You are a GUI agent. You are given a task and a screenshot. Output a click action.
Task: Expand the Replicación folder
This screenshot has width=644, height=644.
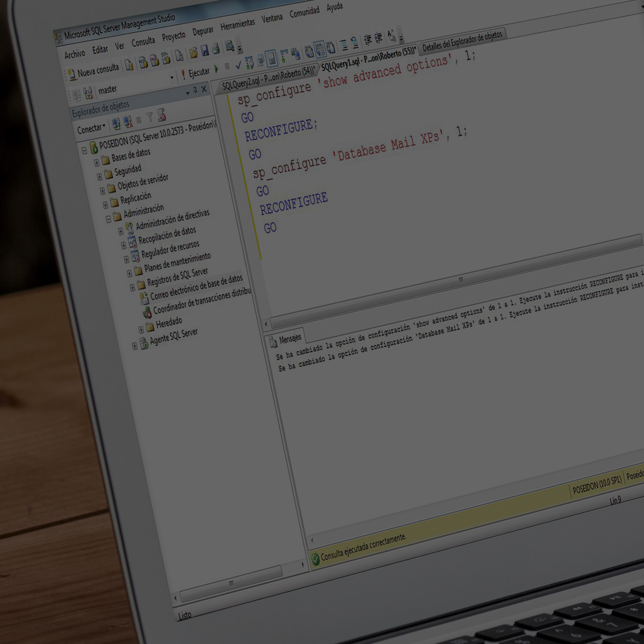pos(105,204)
